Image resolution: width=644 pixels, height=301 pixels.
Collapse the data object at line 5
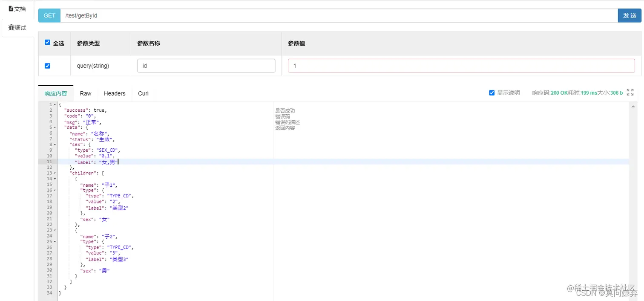pos(55,127)
